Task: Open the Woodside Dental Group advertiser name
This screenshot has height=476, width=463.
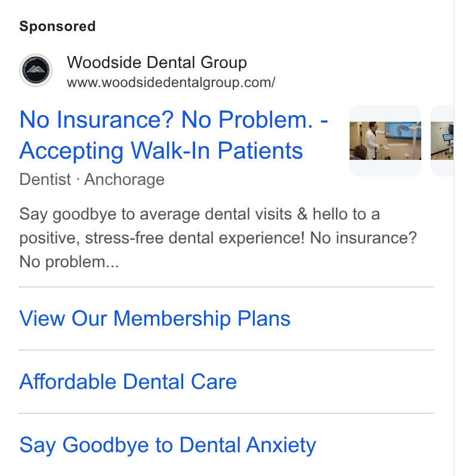Action: [157, 63]
